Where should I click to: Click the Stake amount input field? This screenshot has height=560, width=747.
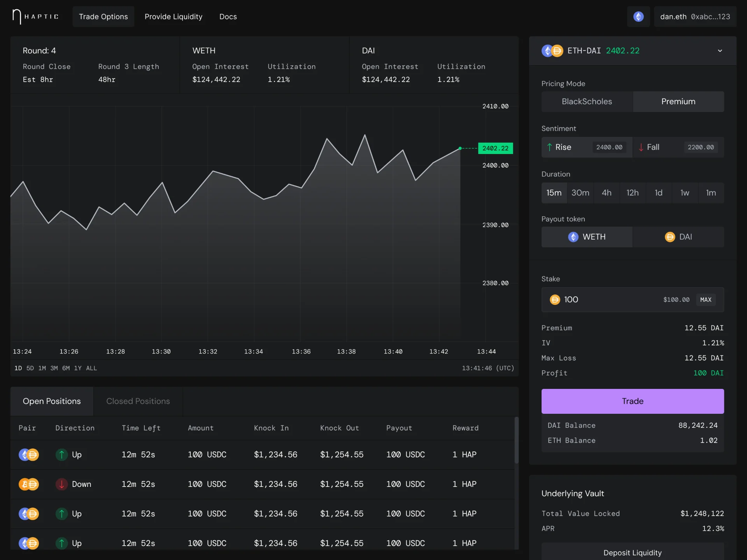click(x=633, y=299)
